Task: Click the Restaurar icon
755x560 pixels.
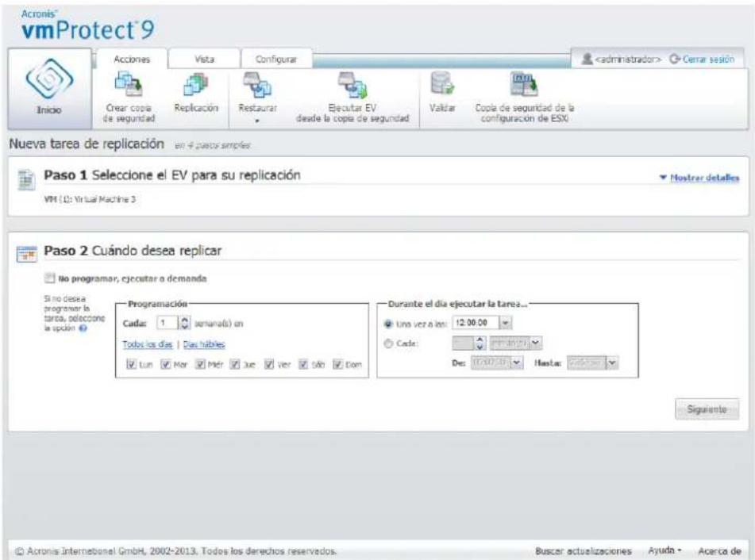Action: pos(257,85)
